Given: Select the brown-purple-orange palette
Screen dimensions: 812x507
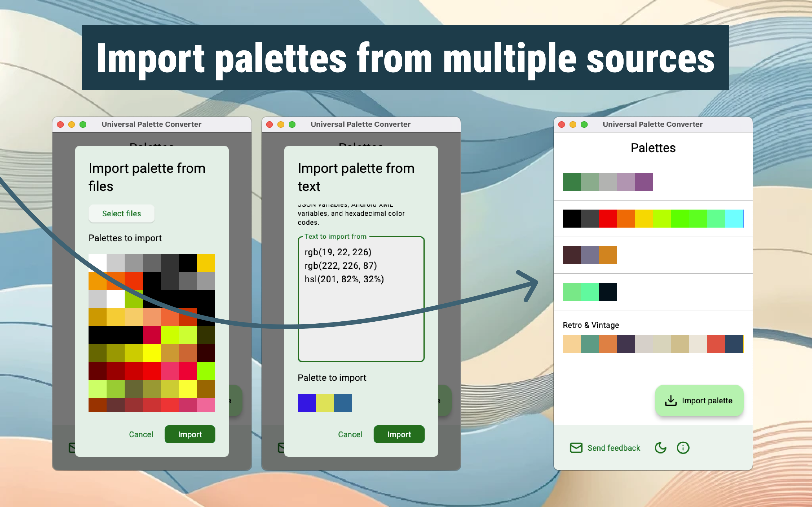Looking at the screenshot, I should (590, 255).
